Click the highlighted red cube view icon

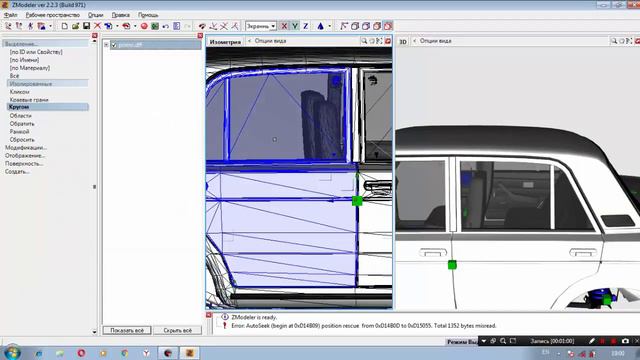tap(388, 26)
